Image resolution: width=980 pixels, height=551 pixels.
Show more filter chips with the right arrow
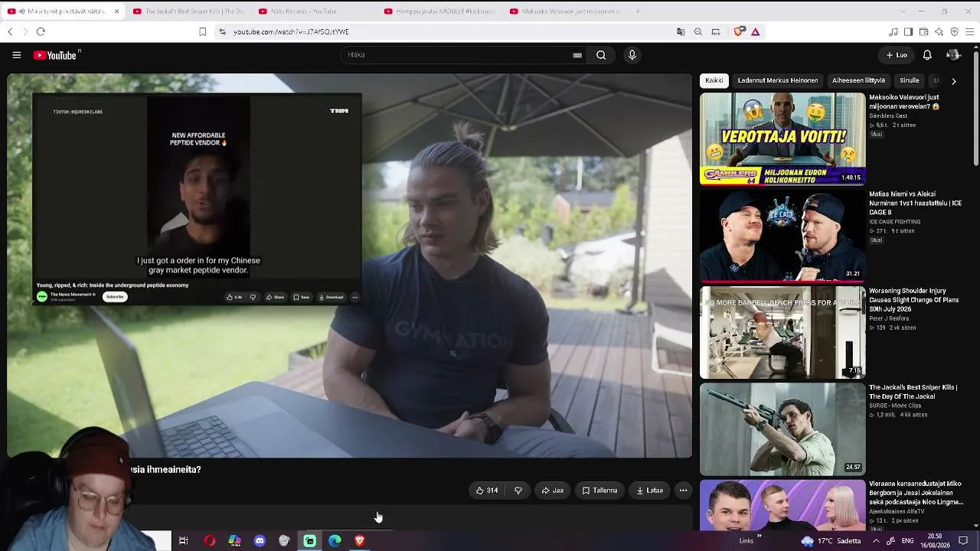pos(953,80)
